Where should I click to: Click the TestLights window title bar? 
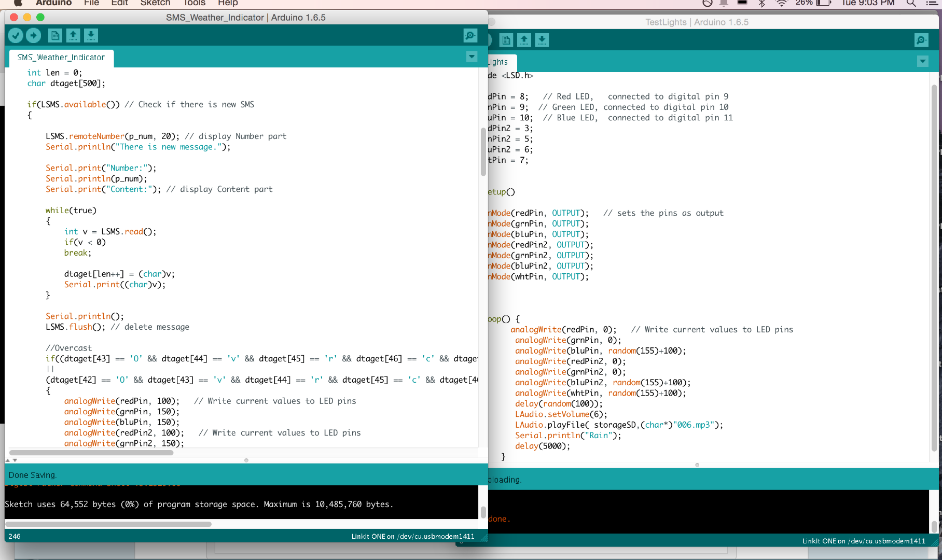click(697, 22)
